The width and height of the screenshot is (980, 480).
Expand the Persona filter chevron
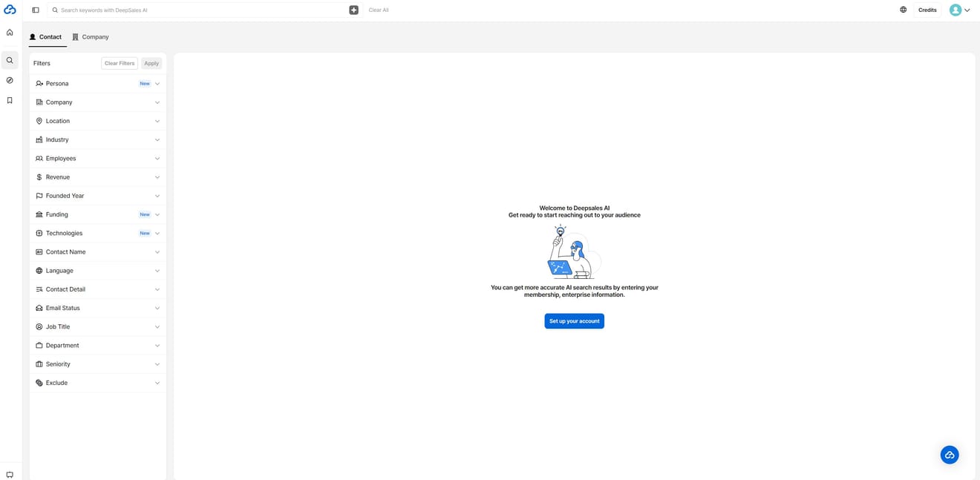[x=157, y=84]
